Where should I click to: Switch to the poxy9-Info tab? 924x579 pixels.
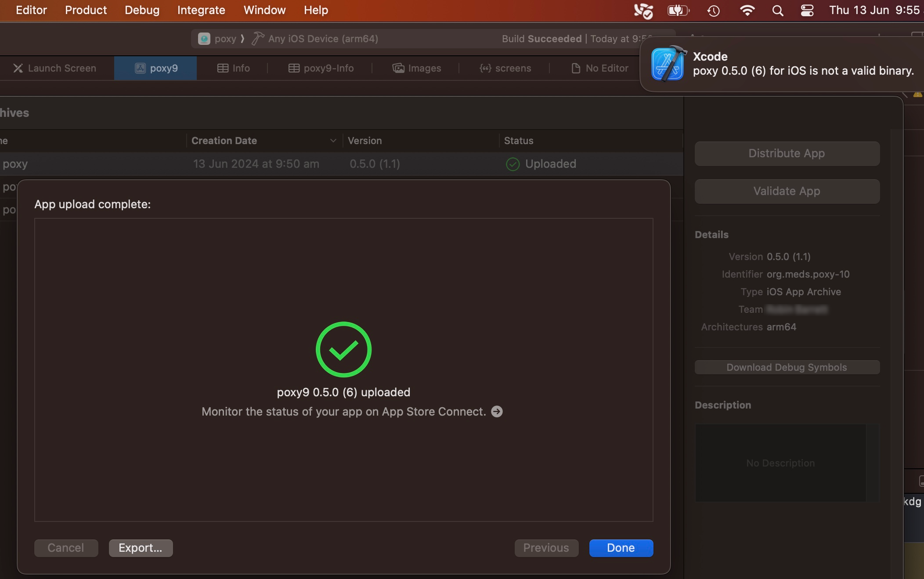click(x=321, y=68)
